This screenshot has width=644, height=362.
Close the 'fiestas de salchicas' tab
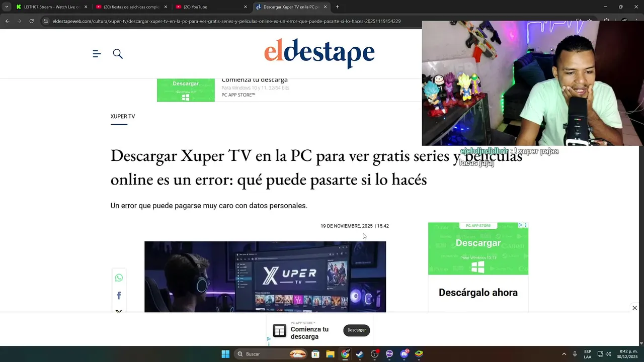[166, 7]
